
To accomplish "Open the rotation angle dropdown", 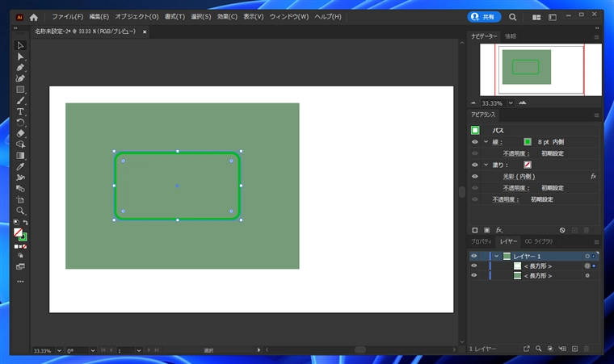I will point(93,350).
